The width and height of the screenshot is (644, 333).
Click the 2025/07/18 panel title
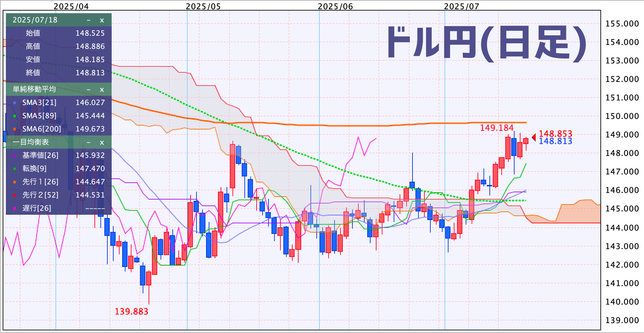[35, 20]
